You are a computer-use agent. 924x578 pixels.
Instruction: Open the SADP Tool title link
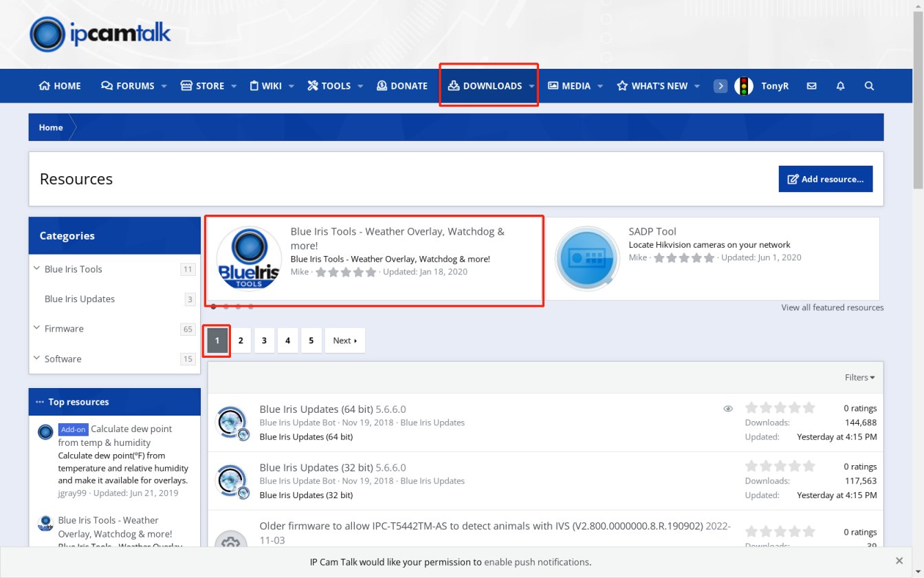[x=652, y=232]
